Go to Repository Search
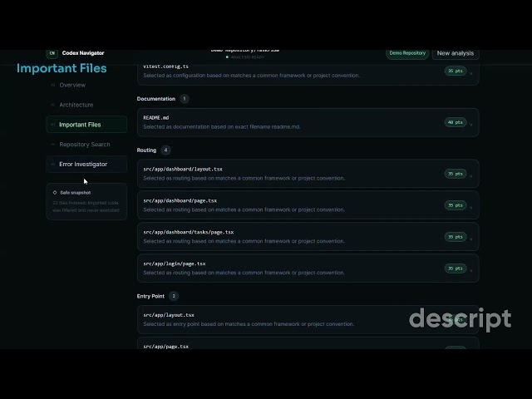The height and width of the screenshot is (399, 532). point(85,145)
